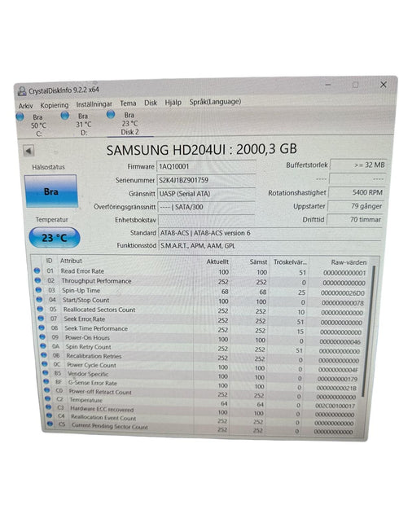Screen dimensions: 399x532
Task: Click status dot for Power-off Retract Count
Action: [46, 389]
